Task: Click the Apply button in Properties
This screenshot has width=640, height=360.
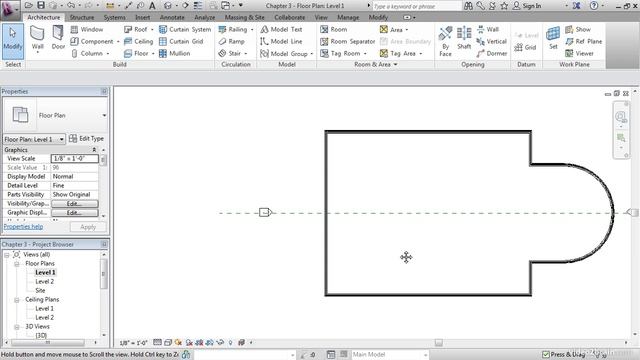Action: pos(88,227)
